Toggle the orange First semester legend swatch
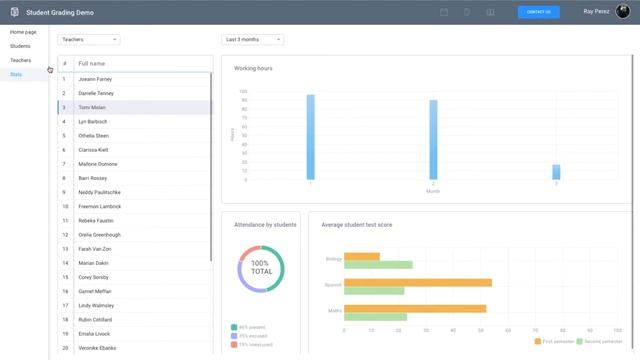Screen dimensions: 640x360 [x=538, y=341]
